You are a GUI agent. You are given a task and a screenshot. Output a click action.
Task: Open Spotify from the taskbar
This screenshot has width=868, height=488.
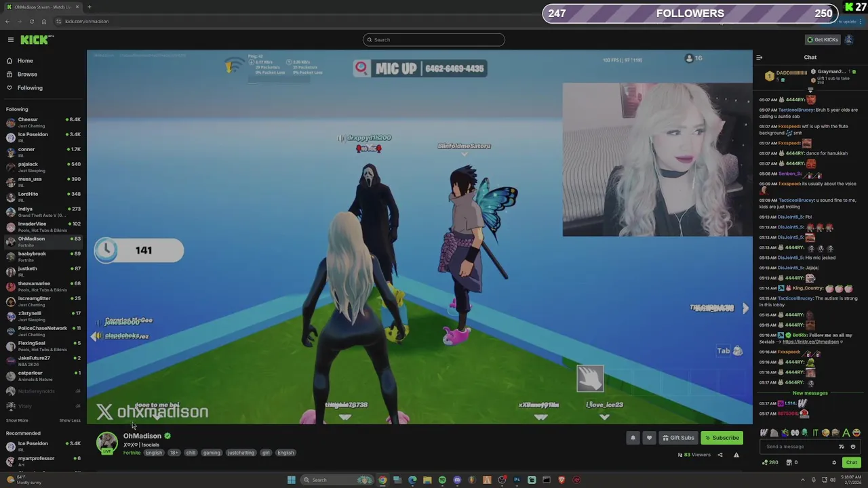[x=442, y=480]
